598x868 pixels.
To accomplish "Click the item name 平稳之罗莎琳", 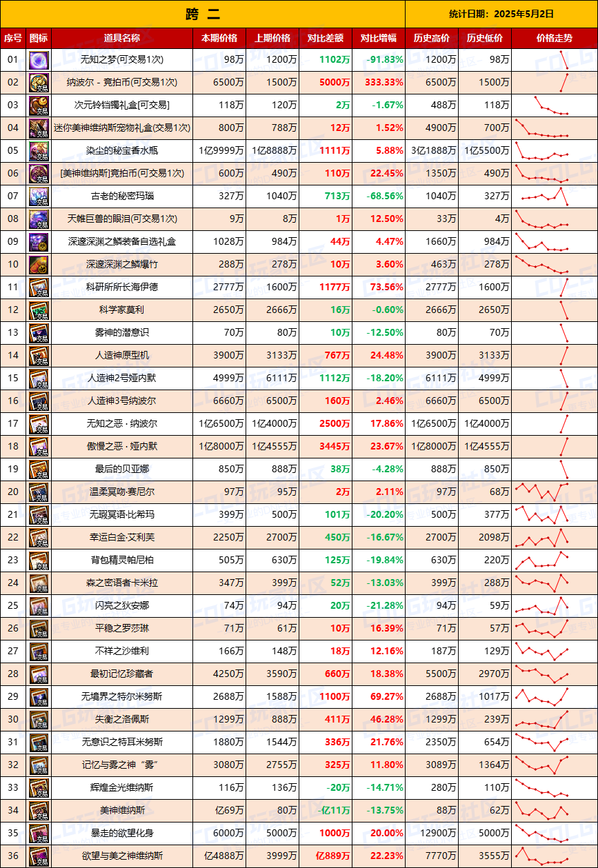I will click(121, 628).
